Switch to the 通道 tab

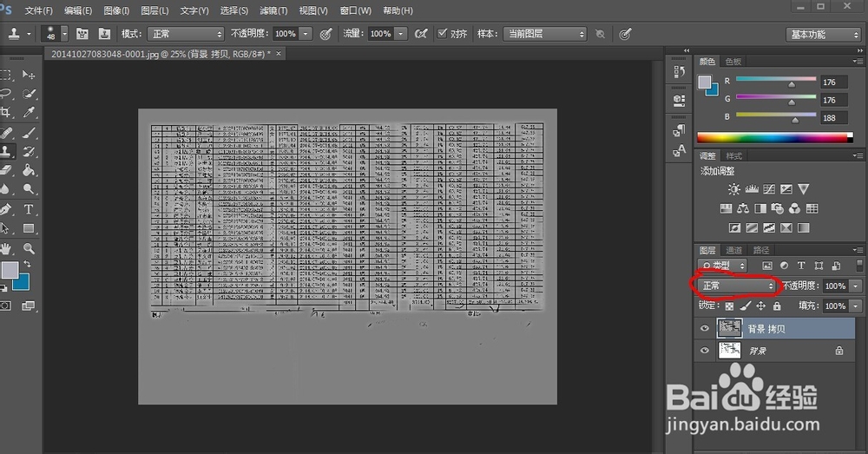click(733, 250)
